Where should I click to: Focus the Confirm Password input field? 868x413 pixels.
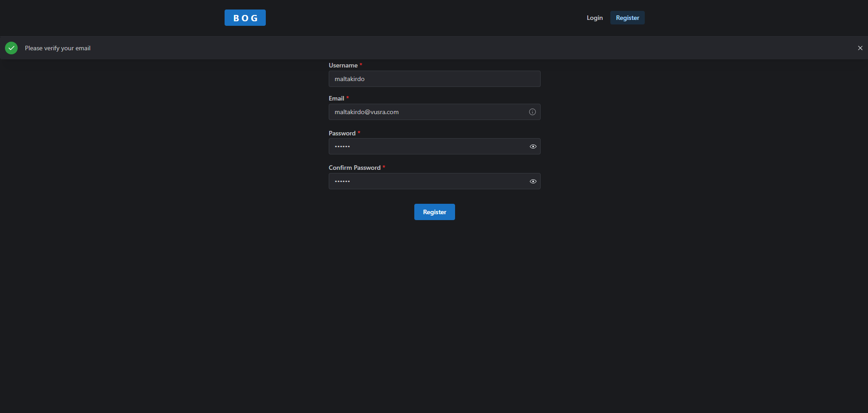(434, 181)
